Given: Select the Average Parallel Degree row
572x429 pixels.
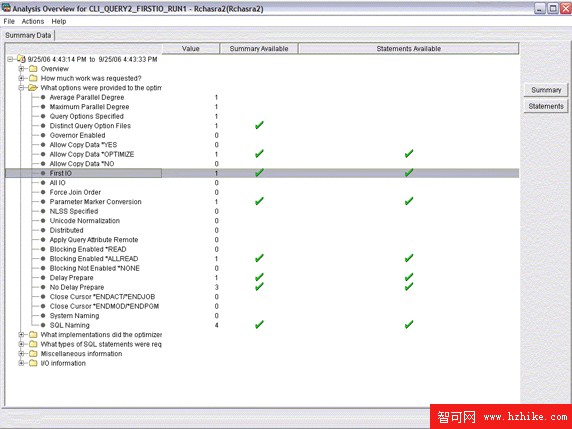Looking at the screenshot, I should pyautogui.click(x=262, y=97).
